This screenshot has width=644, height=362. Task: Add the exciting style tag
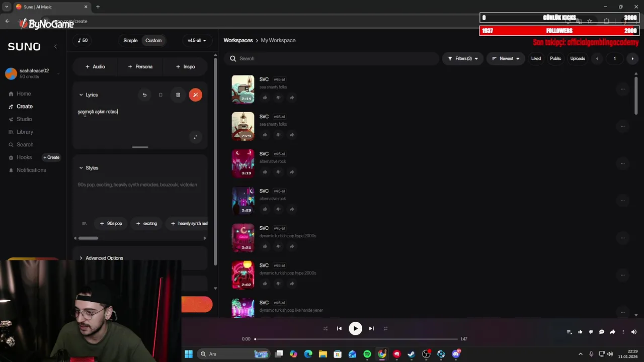(x=146, y=223)
